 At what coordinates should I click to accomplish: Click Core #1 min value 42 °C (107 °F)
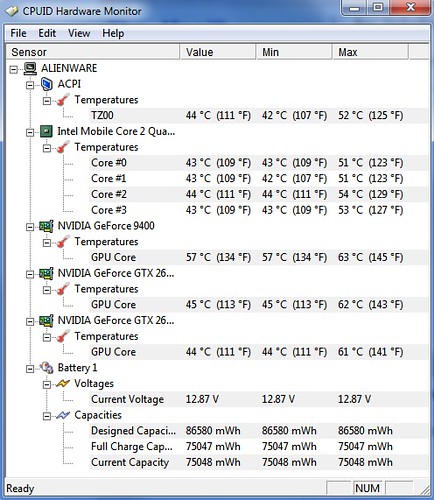(294, 179)
